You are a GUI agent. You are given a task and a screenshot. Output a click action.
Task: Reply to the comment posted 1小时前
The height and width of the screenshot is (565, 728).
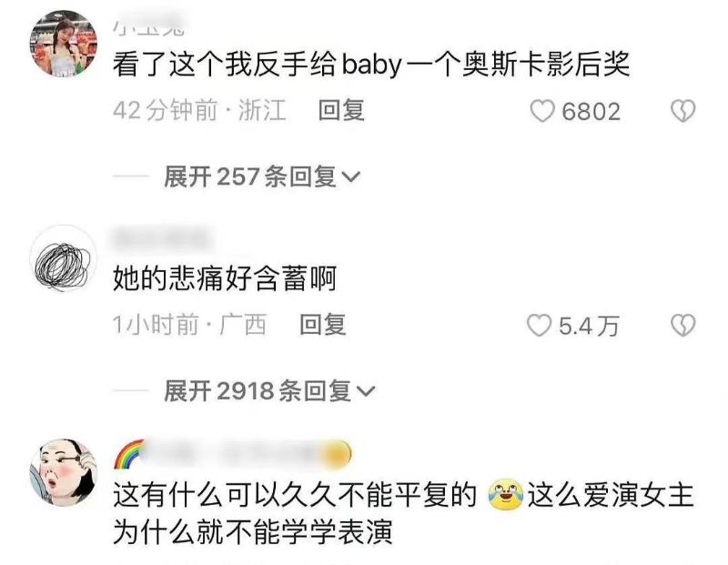coord(323,325)
